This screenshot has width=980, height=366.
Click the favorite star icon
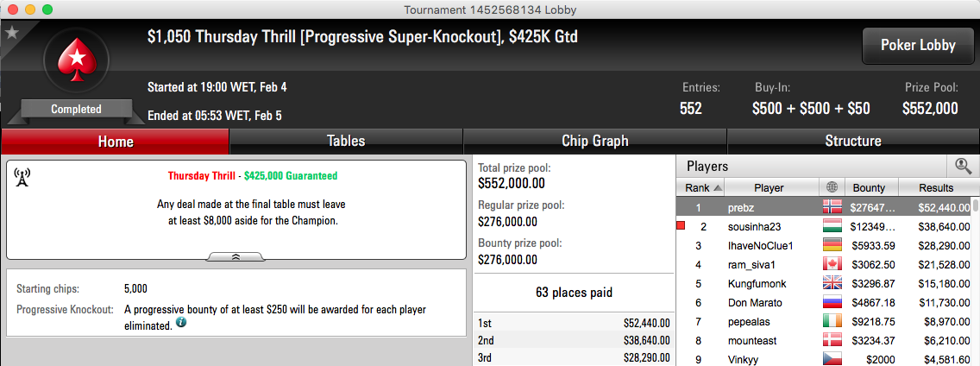(x=12, y=33)
